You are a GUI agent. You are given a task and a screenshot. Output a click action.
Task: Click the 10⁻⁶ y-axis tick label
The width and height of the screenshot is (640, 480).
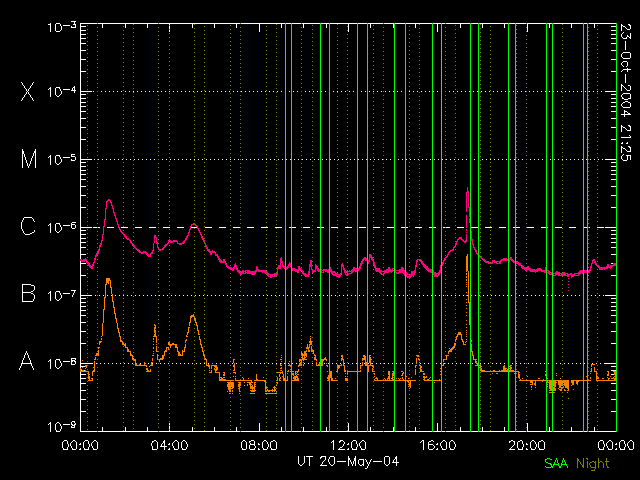point(62,227)
